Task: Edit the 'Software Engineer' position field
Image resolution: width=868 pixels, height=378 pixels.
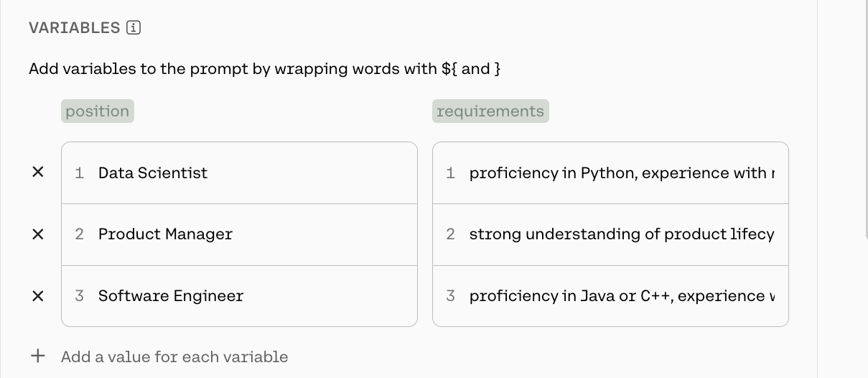Action: tap(239, 296)
